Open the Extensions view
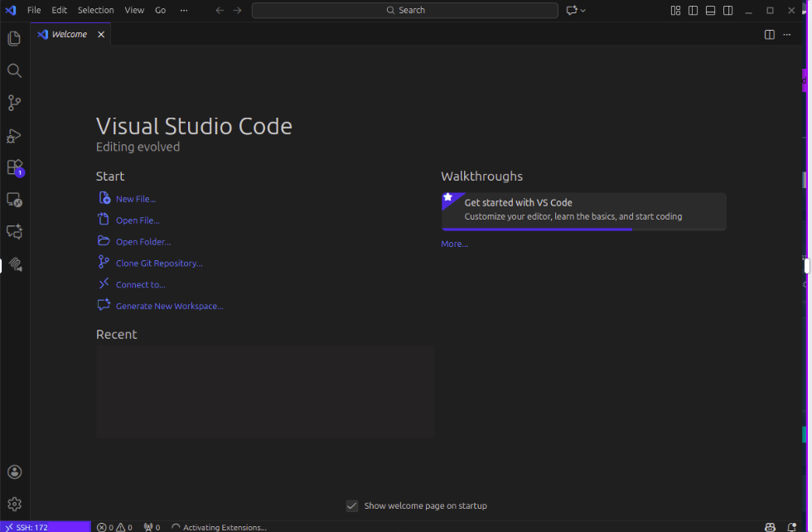 14,167
